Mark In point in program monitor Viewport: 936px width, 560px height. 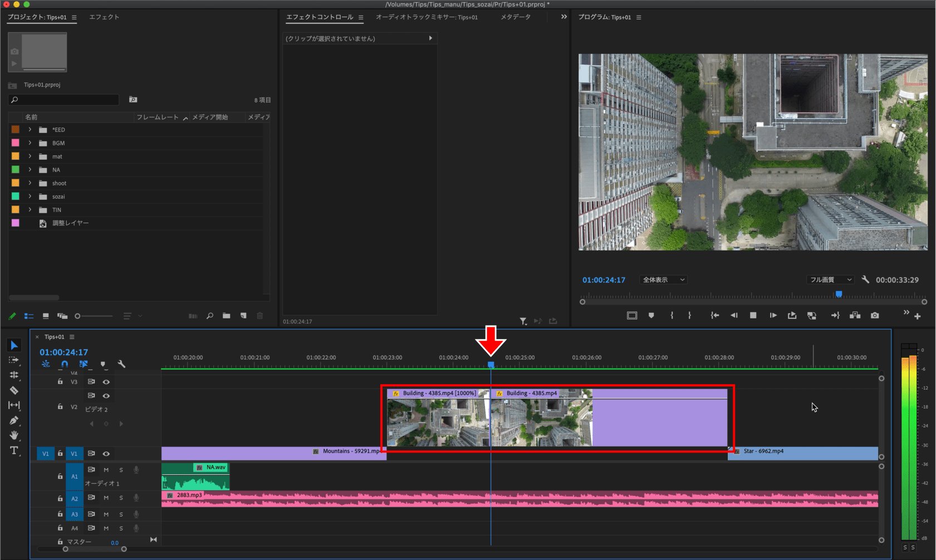point(672,316)
